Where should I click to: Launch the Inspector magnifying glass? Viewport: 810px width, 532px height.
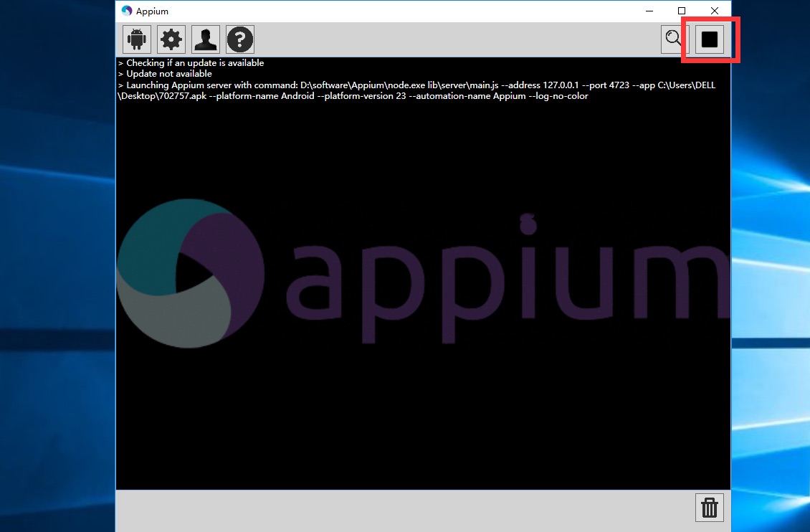(675, 39)
